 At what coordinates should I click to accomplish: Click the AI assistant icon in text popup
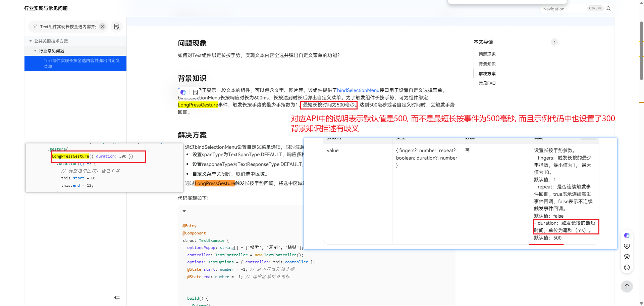coord(183,92)
